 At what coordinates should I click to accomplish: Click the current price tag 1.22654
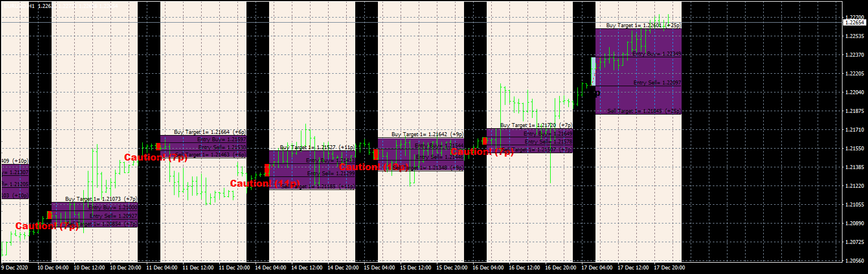tap(854, 22)
